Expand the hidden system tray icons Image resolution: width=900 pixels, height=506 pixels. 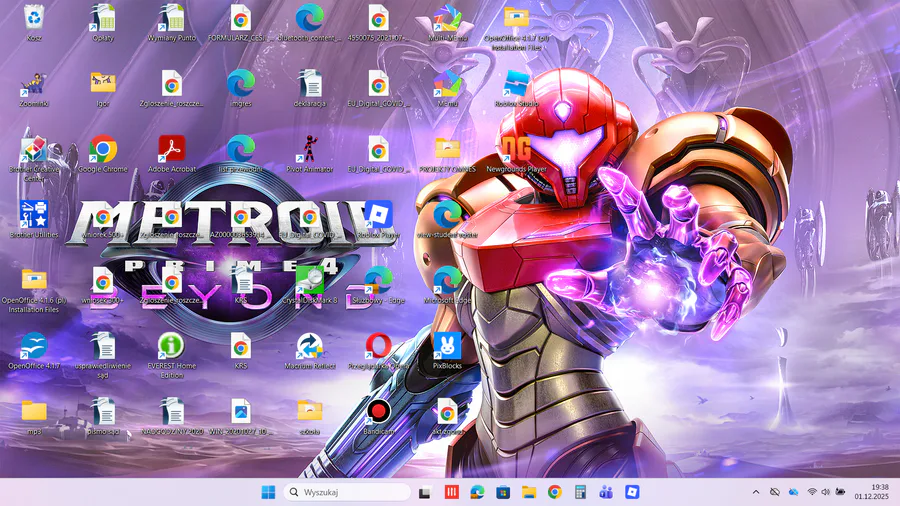(x=756, y=492)
